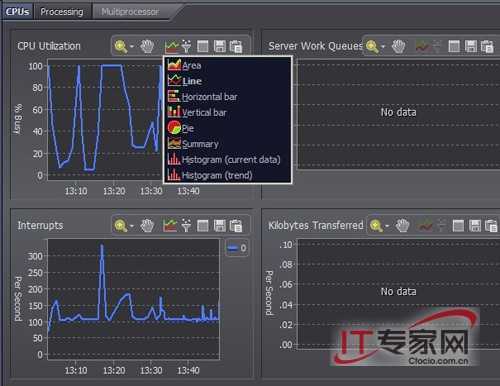
Task: Click save disk icon in Kilobytes Transferred
Action: pos(475,226)
